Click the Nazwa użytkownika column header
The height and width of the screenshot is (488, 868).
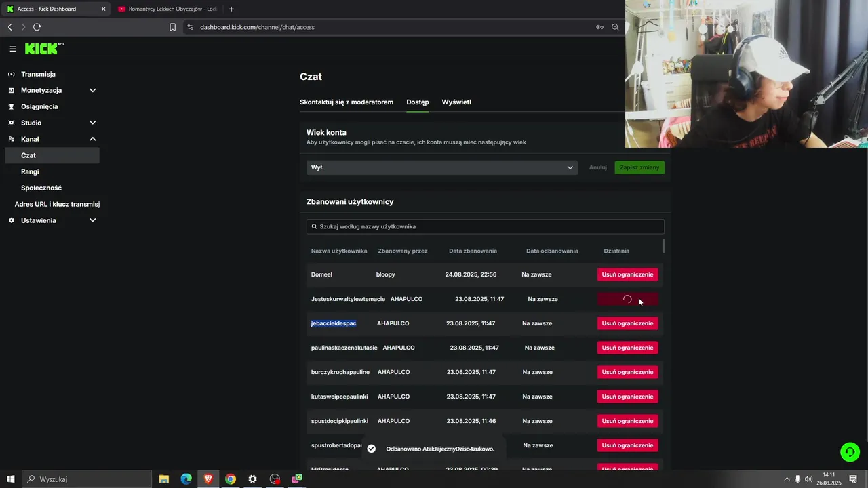(x=339, y=251)
